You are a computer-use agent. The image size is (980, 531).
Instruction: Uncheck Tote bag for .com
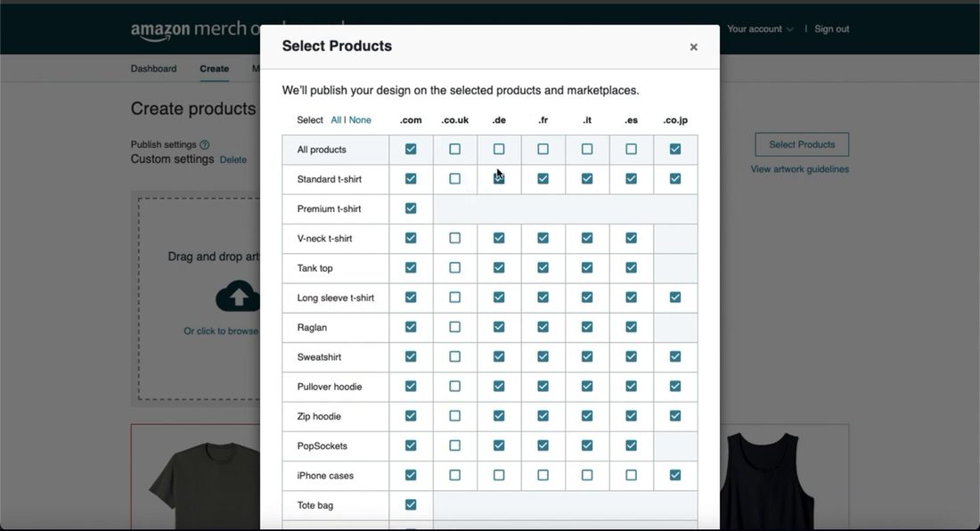[411, 505]
